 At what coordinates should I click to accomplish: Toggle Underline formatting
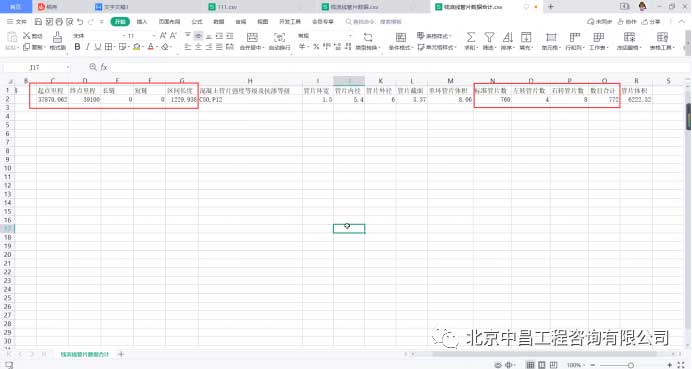tap(98, 47)
